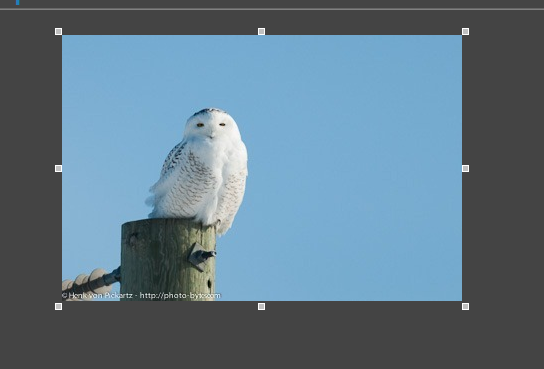Click the bottom-left corner transform handle
This screenshot has width=544, height=369.
pos(59,307)
